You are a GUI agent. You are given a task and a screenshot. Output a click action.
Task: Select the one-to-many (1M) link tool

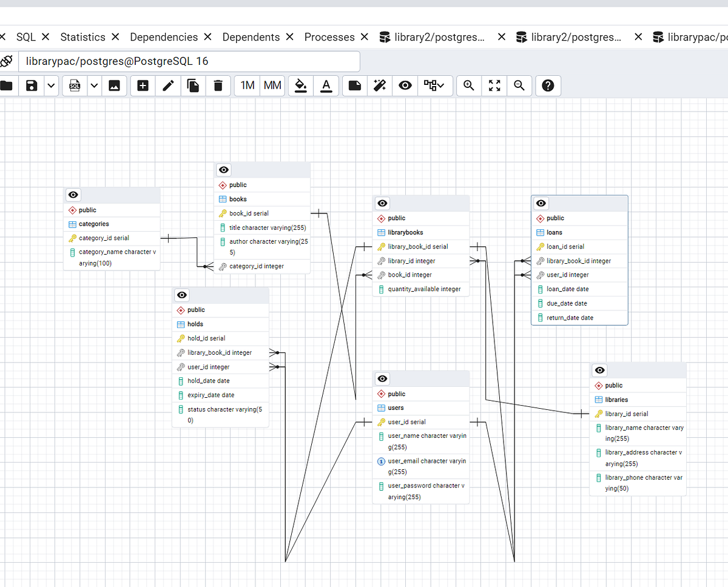coord(246,86)
